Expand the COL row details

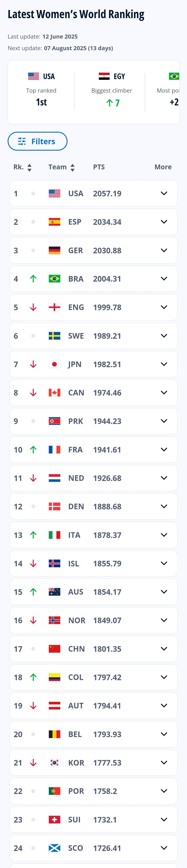(164, 677)
